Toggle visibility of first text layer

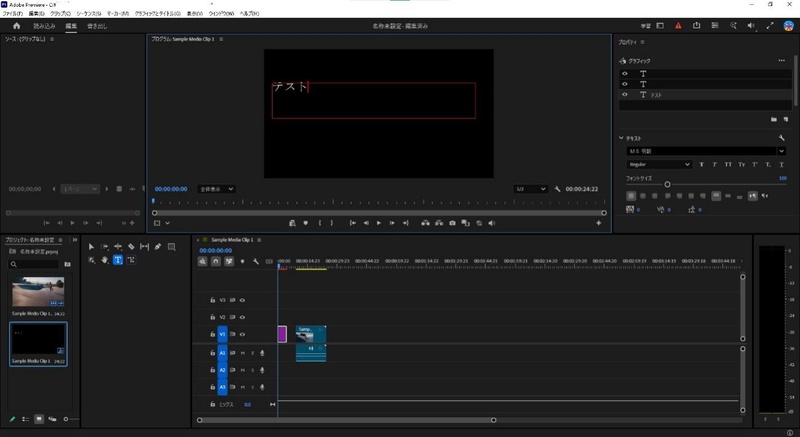[624, 74]
